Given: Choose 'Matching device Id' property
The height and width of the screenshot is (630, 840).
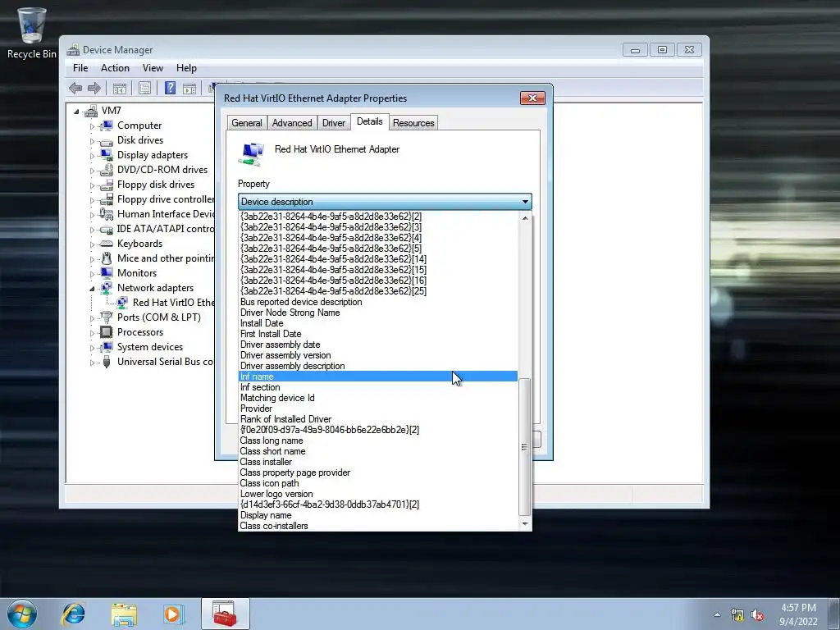Looking at the screenshot, I should click(x=378, y=398).
